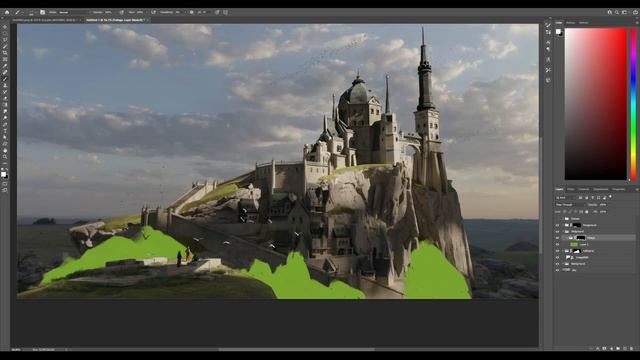
Task: Select the Zoom tool
Action: pos(5,157)
